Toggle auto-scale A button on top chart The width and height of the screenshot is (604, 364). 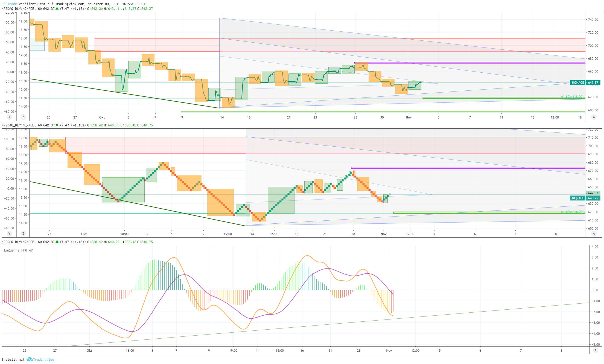pyautogui.click(x=594, y=117)
